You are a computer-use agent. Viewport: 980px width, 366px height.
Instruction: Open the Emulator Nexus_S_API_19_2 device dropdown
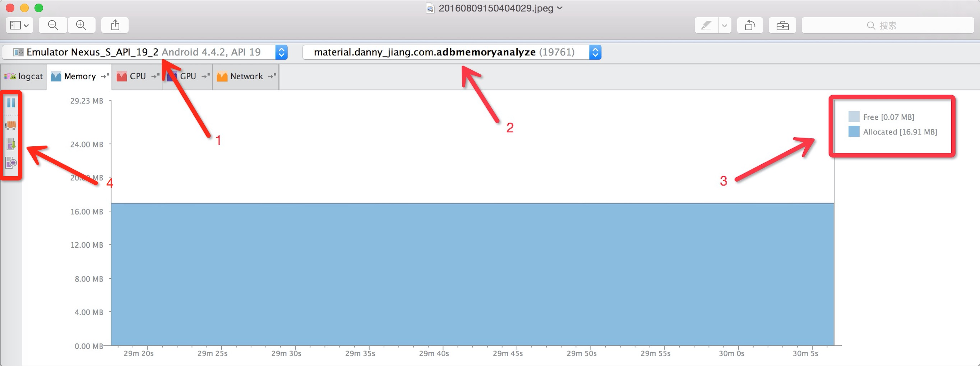click(282, 52)
